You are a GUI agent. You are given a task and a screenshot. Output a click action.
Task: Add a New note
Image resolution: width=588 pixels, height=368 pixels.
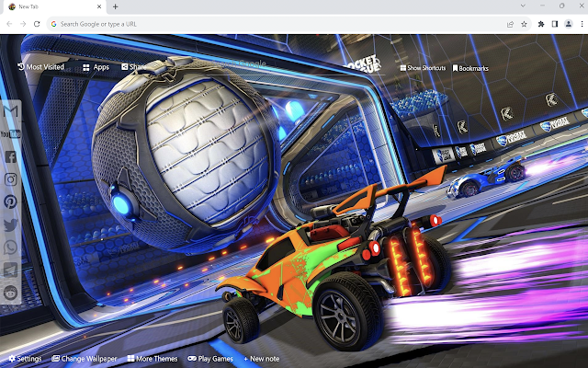pos(261,359)
